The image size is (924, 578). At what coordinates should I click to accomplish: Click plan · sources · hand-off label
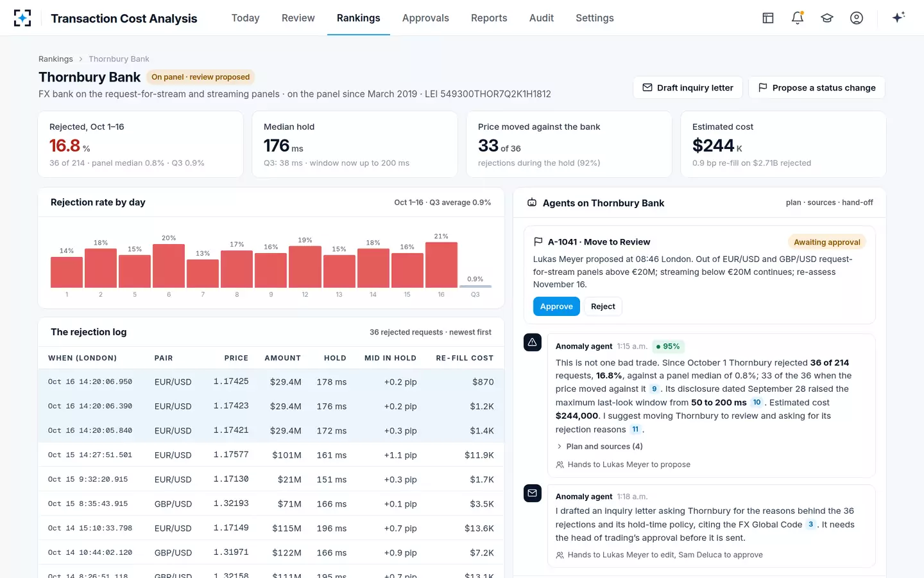pyautogui.click(x=829, y=202)
